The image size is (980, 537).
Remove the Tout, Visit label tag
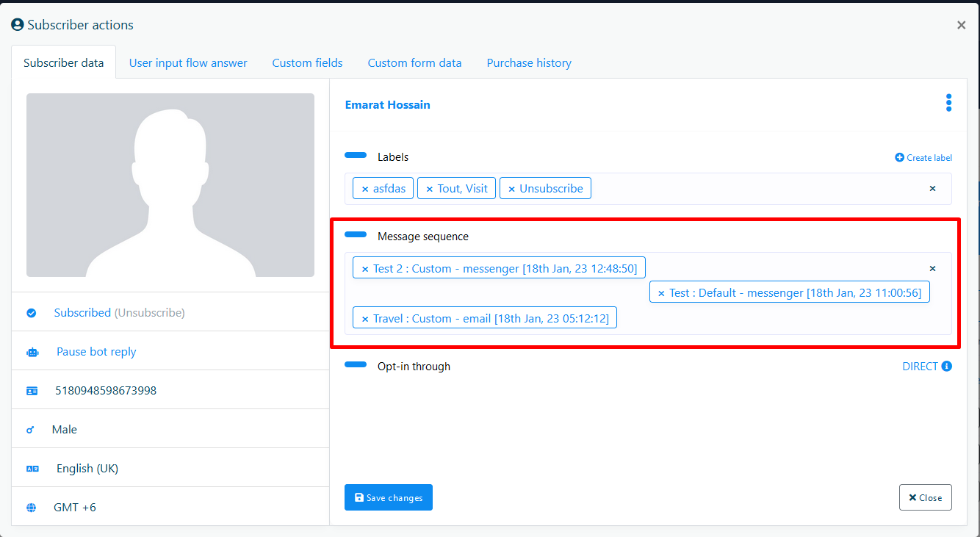click(430, 189)
